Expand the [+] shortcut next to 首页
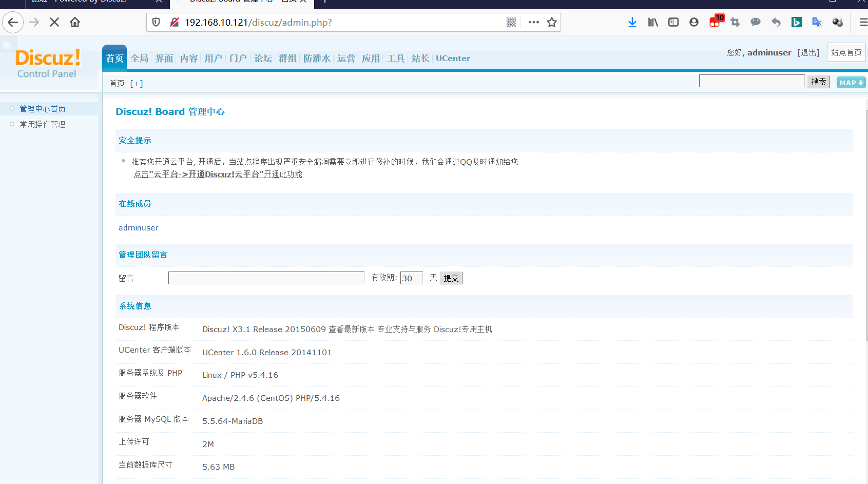 point(137,83)
